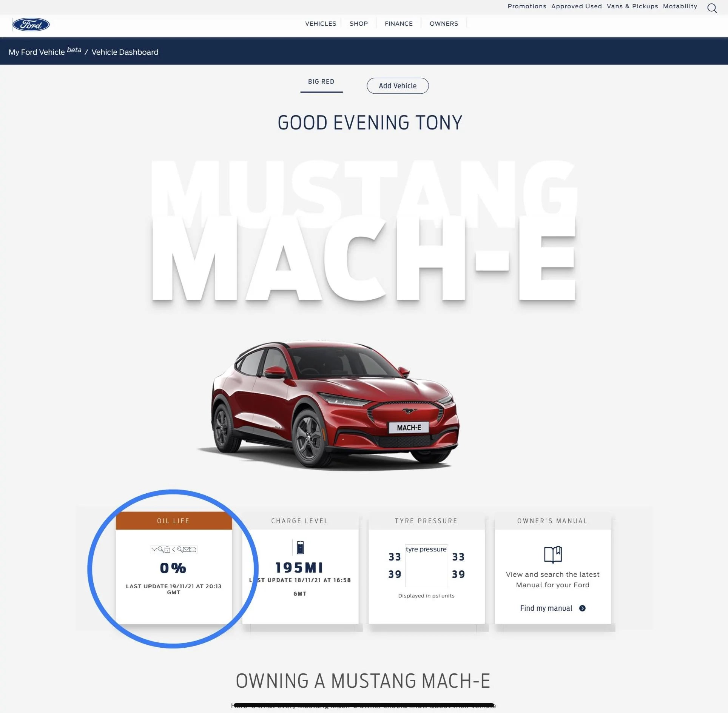Open the Owners menu
This screenshot has height=713, width=728.
[x=444, y=23]
